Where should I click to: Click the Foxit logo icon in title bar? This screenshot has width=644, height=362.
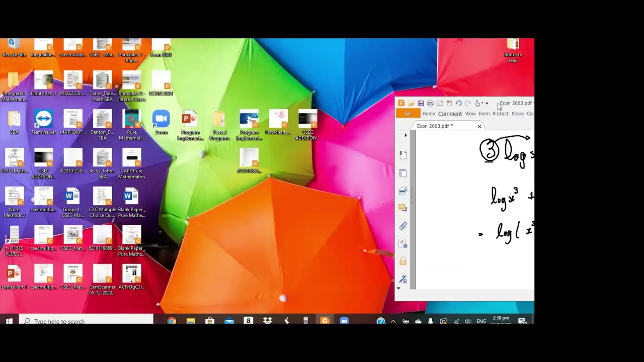[x=401, y=103]
